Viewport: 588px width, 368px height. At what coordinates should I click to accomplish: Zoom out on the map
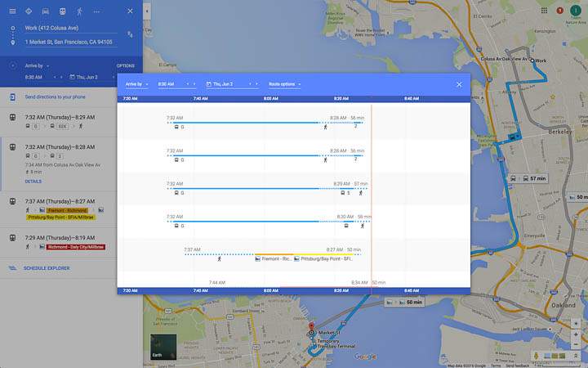pos(576,344)
